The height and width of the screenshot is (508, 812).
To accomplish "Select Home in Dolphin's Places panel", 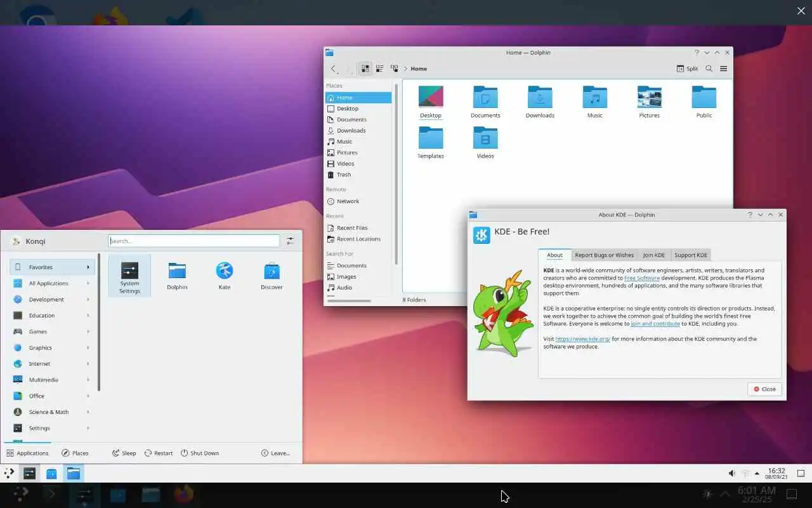I will 358,98.
